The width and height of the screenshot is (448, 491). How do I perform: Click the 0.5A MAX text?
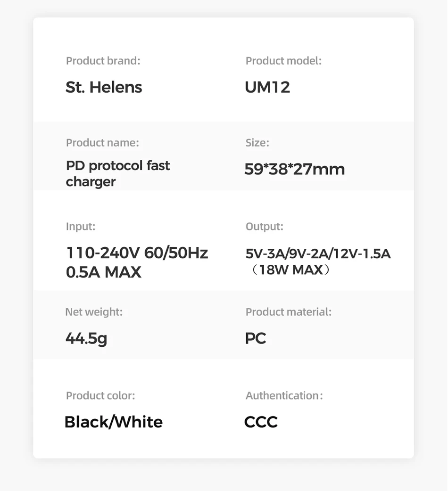104,272
